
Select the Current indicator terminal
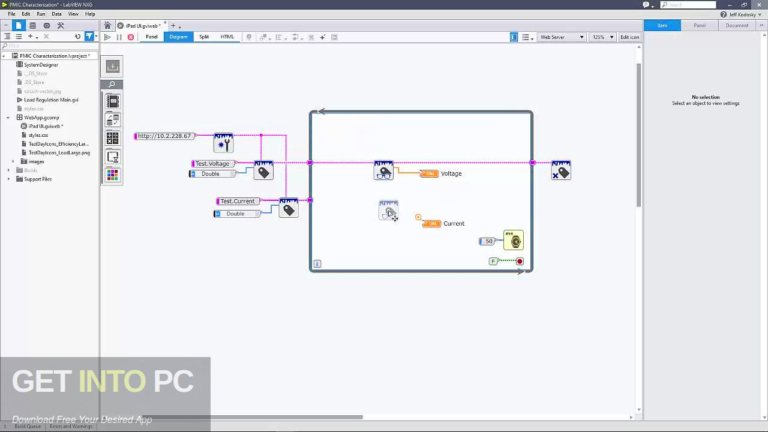point(432,224)
